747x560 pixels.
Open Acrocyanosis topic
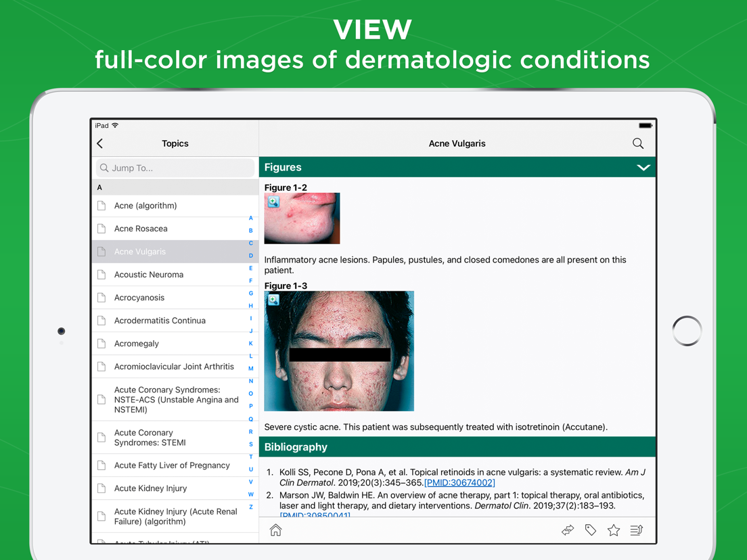pyautogui.click(x=175, y=298)
